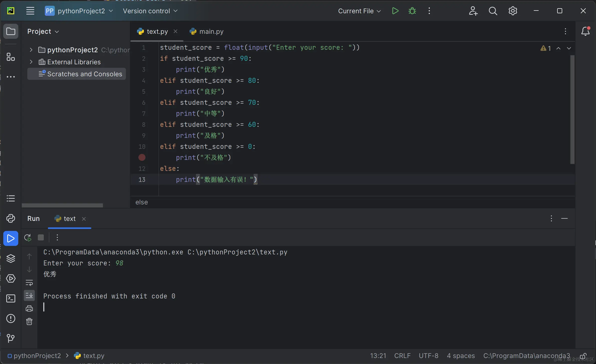Click the UTF-8 encoding in status bar
Image resolution: width=596 pixels, height=364 pixels.
coord(428,355)
